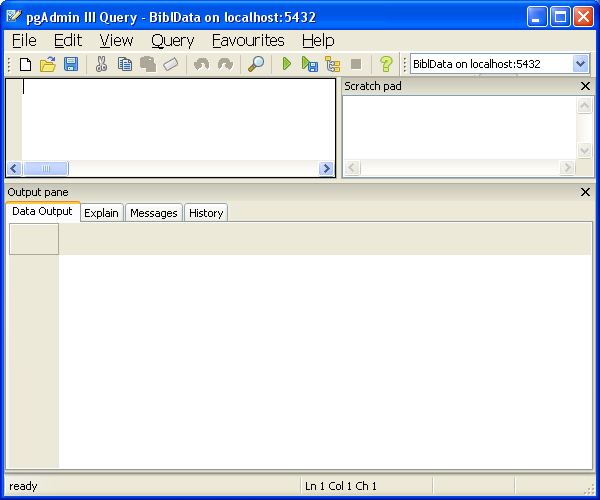Click the empty data grid corner header
The image size is (600, 500).
click(x=34, y=239)
